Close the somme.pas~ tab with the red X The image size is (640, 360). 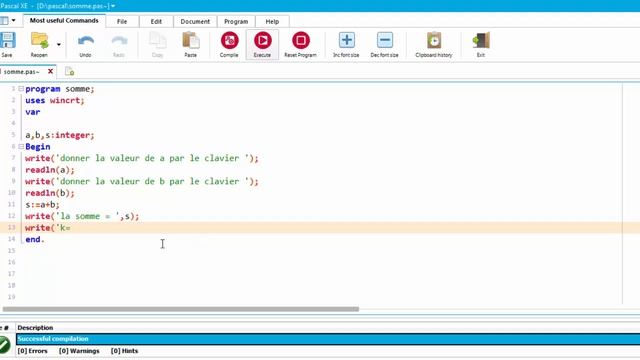click(x=51, y=71)
